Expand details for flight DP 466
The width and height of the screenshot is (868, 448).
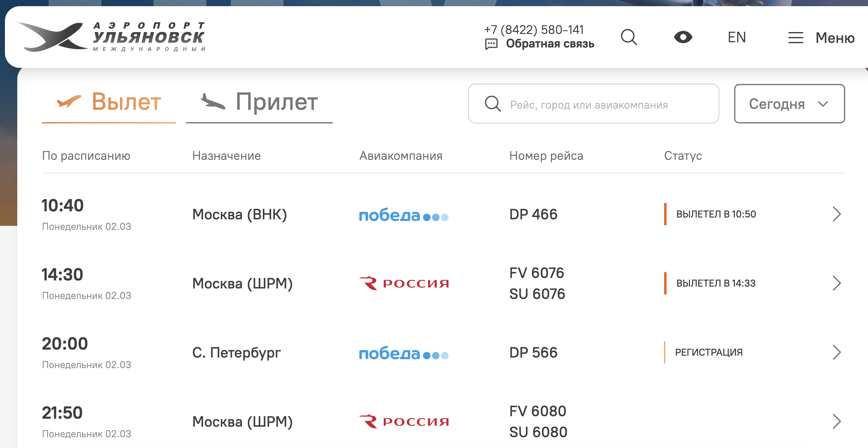tap(836, 214)
